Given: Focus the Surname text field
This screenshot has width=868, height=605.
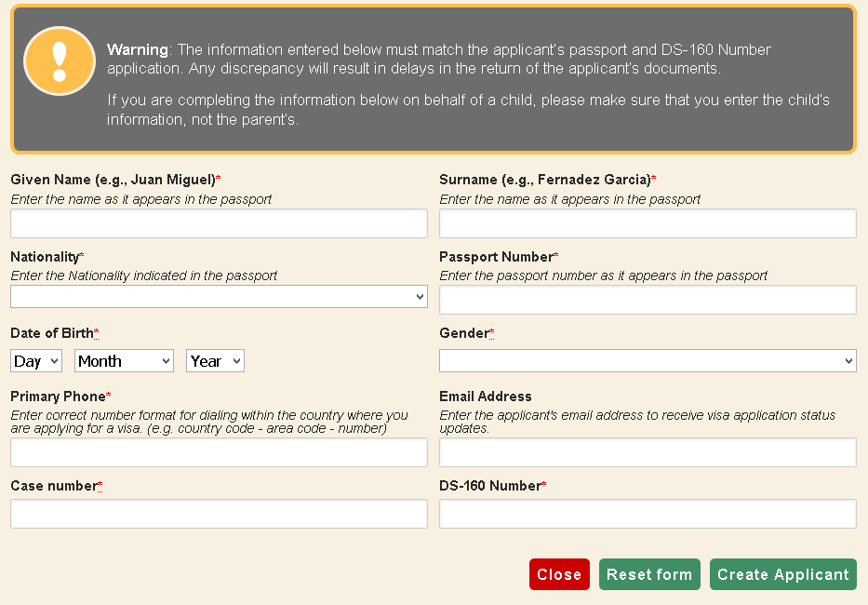Looking at the screenshot, I should [648, 223].
